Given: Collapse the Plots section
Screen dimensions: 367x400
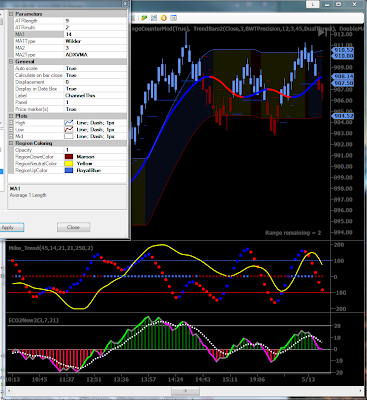Looking at the screenshot, I should tap(11, 116).
